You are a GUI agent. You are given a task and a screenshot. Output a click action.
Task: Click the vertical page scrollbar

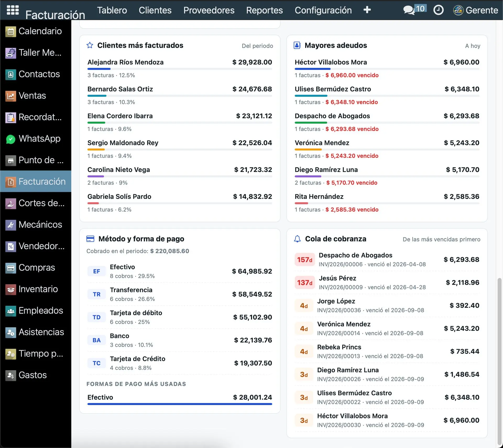click(500, 362)
